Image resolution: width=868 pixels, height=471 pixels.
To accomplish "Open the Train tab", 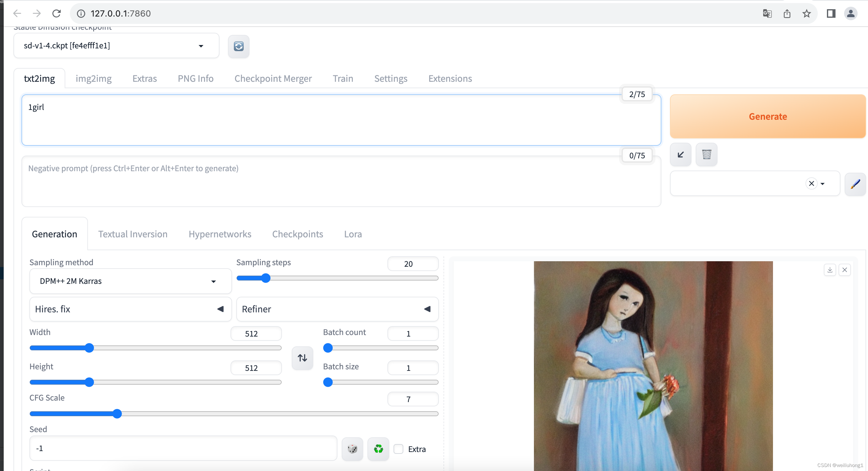I will coord(343,78).
